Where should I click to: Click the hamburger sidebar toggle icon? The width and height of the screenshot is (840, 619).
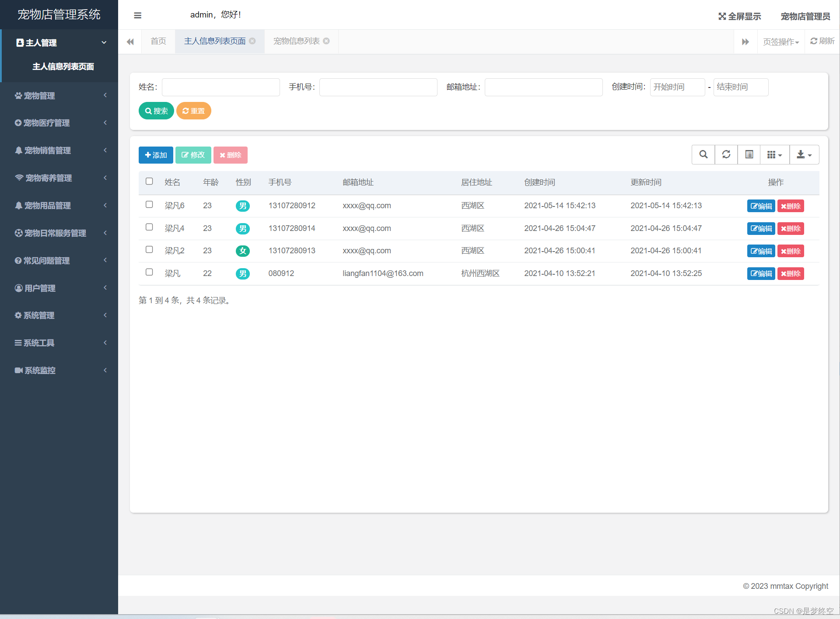point(137,16)
